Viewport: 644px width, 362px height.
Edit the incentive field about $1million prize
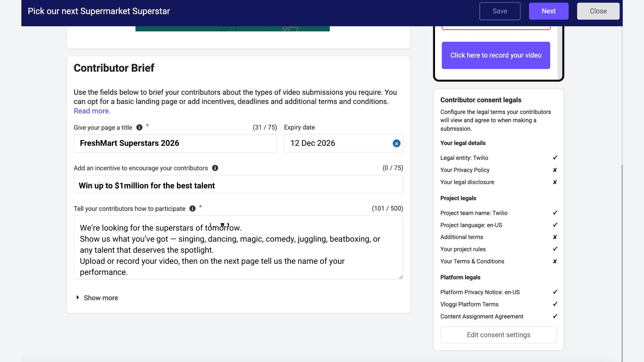pyautogui.click(x=238, y=184)
